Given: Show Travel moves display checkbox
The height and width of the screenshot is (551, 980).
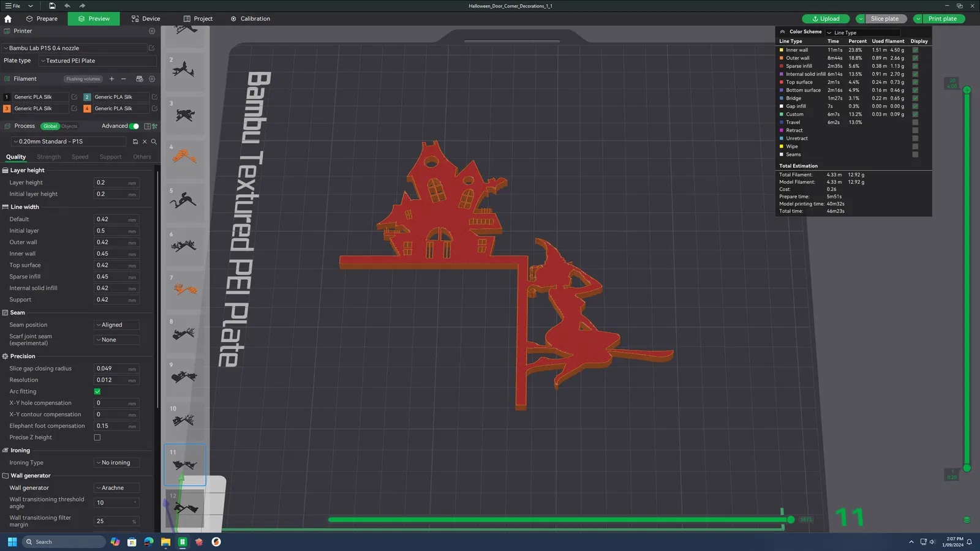Looking at the screenshot, I should (915, 122).
